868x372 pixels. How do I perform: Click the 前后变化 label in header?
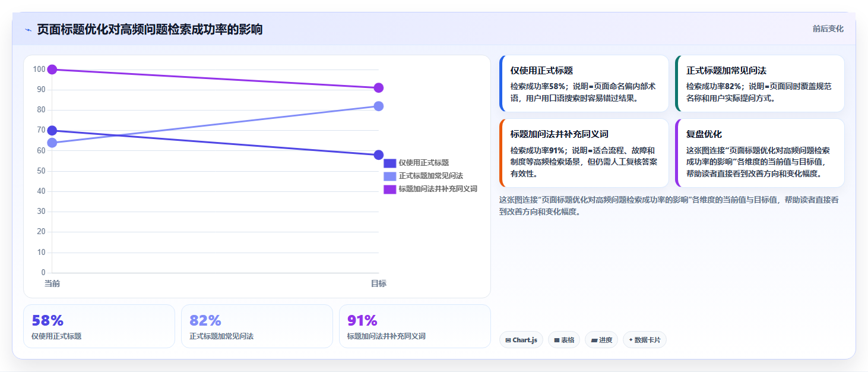click(828, 29)
